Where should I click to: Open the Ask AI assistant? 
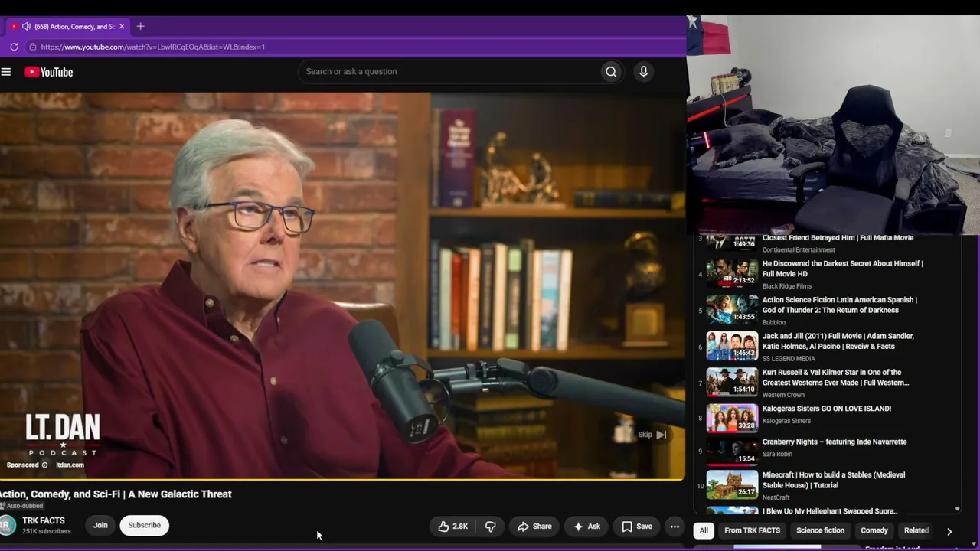[x=586, y=527]
